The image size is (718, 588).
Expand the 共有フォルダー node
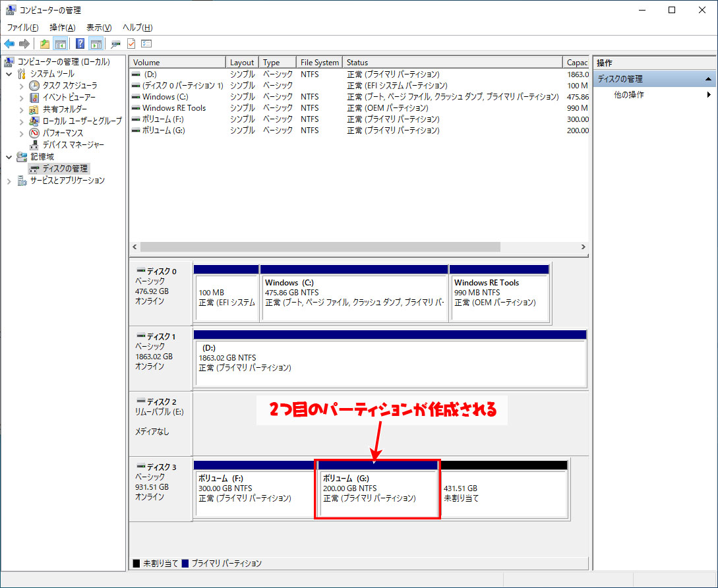21,109
